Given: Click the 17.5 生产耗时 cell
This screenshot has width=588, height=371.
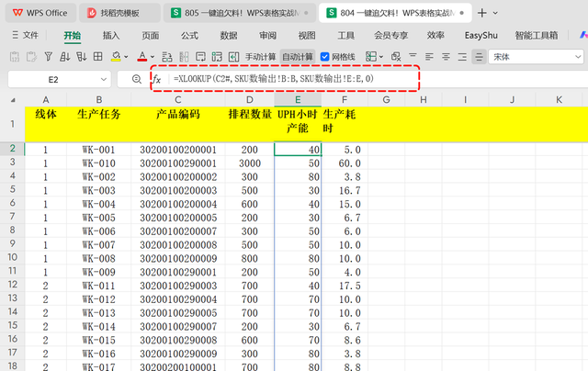Looking at the screenshot, I should (345, 286).
